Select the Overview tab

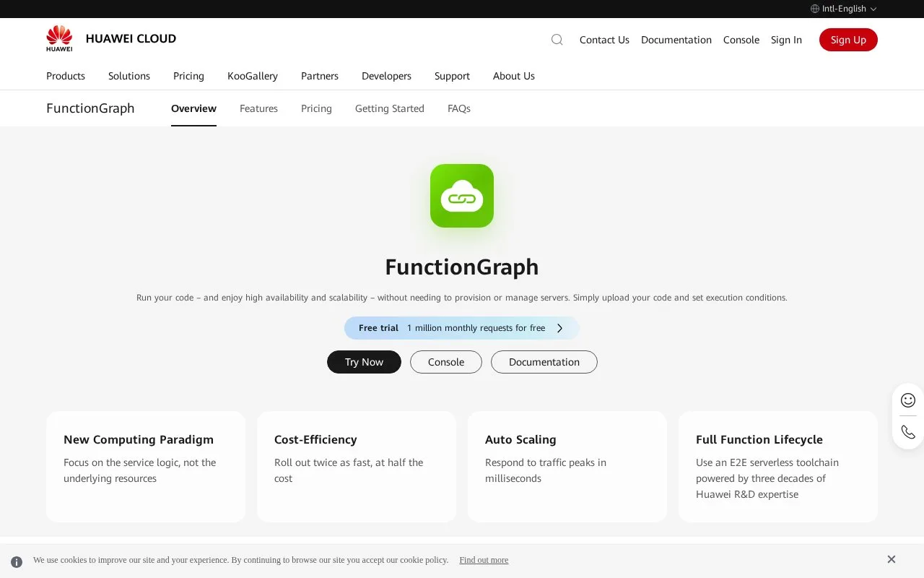(x=193, y=108)
